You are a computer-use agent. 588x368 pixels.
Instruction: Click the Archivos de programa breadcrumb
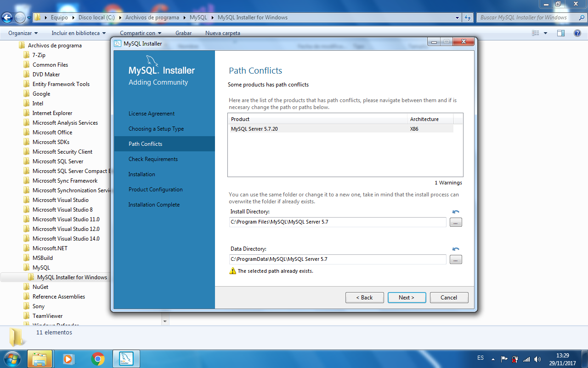[152, 17]
